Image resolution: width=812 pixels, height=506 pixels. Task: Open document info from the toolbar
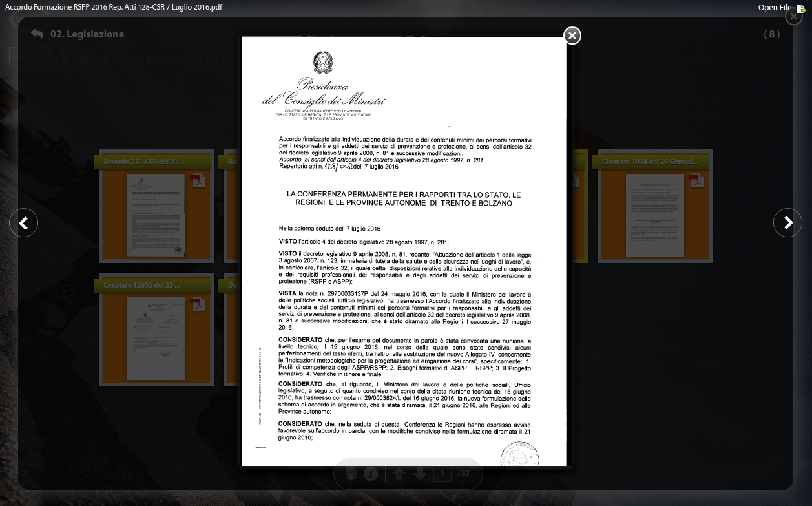(370, 474)
